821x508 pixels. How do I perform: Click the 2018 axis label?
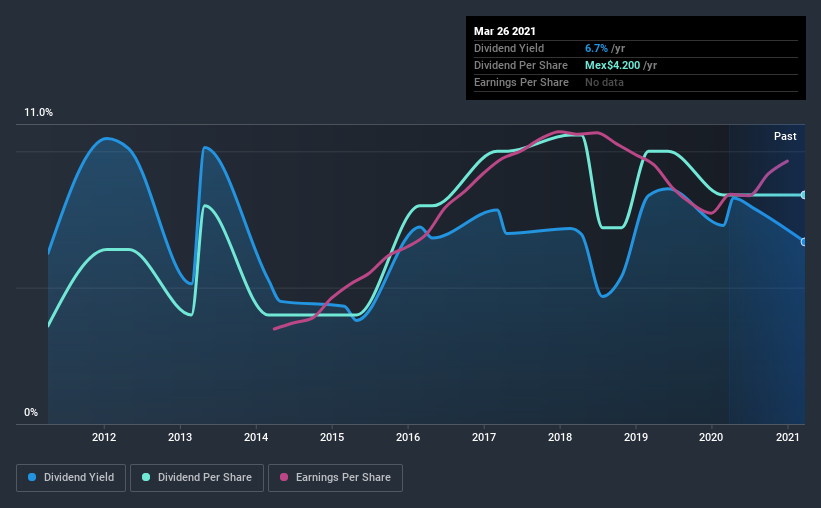point(560,437)
